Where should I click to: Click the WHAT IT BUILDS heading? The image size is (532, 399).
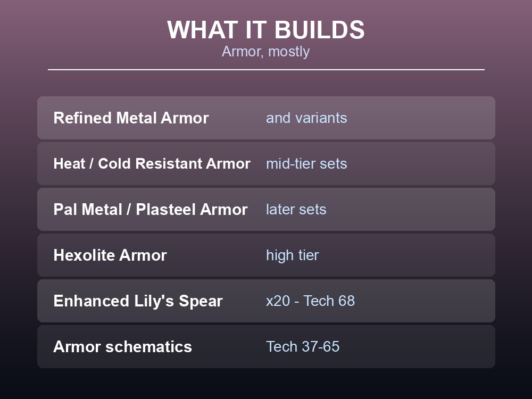(x=265, y=30)
